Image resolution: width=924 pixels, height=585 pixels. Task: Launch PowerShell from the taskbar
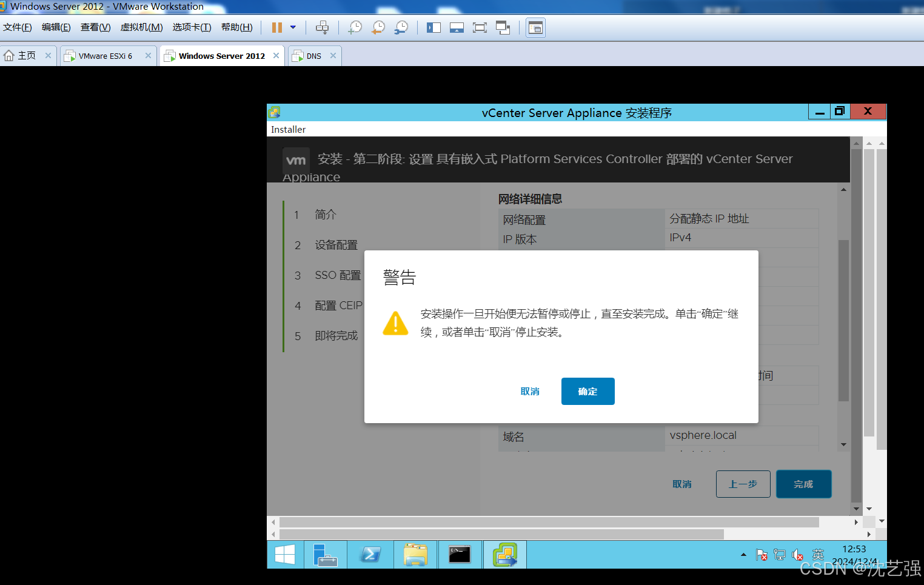point(370,555)
